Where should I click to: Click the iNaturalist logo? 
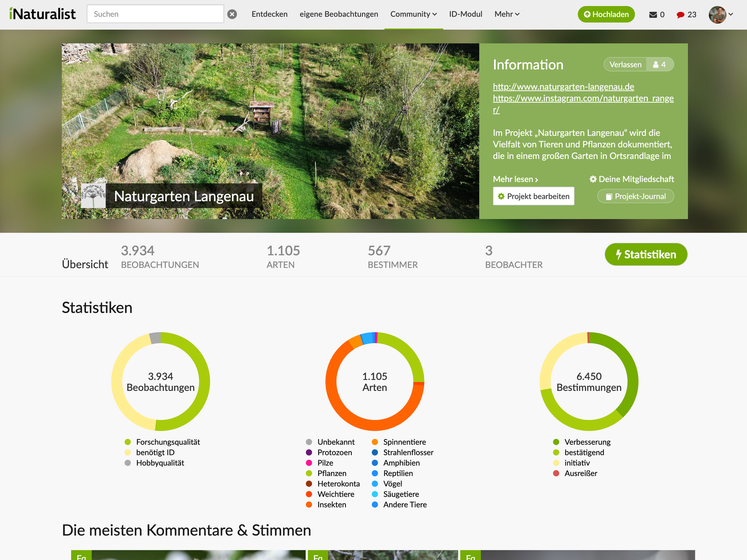pyautogui.click(x=42, y=14)
